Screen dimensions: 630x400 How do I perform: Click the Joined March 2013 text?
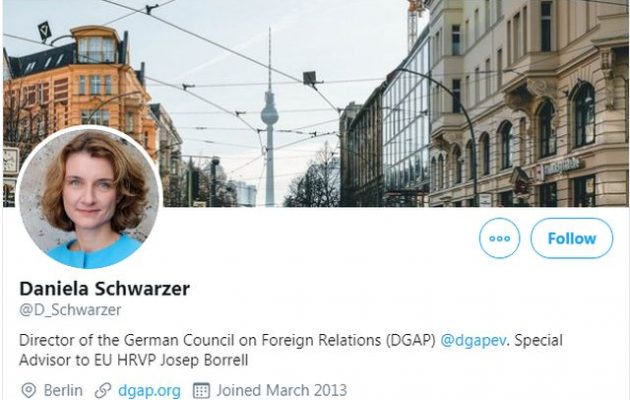click(x=282, y=390)
